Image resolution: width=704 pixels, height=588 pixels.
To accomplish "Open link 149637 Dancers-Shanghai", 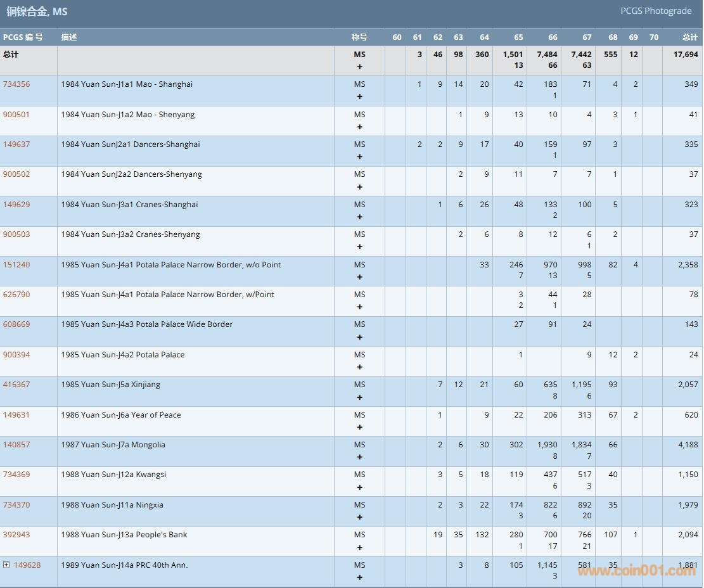I will 16,144.
